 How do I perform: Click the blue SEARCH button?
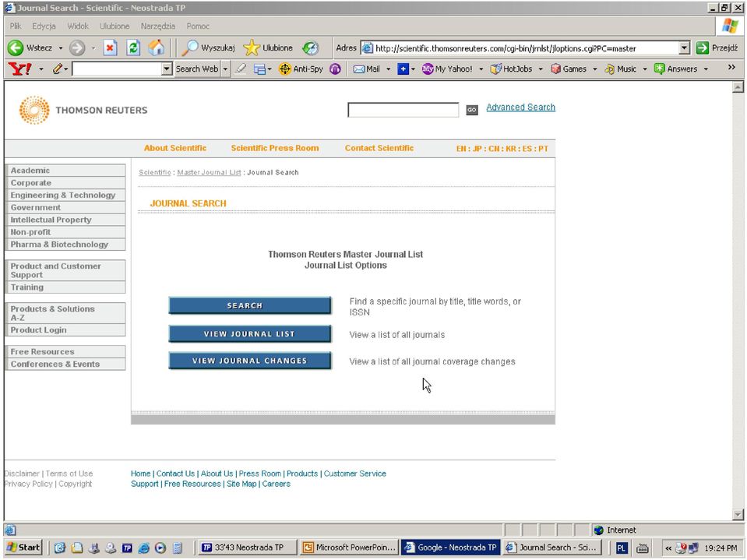249,306
